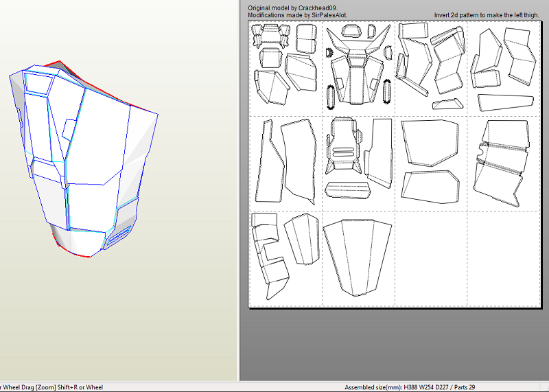Select the left spiky oval piece on the second page
The height and width of the screenshot is (392, 549).
(331, 97)
